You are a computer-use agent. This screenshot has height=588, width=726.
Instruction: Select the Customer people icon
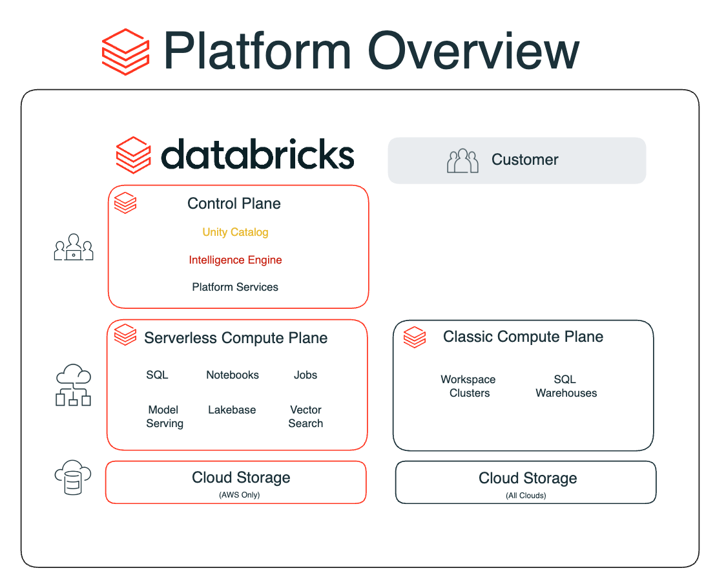coord(462,161)
